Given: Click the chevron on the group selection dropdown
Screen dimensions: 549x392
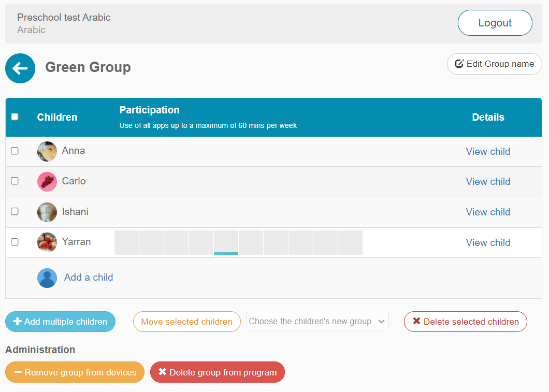Looking at the screenshot, I should [382, 321].
